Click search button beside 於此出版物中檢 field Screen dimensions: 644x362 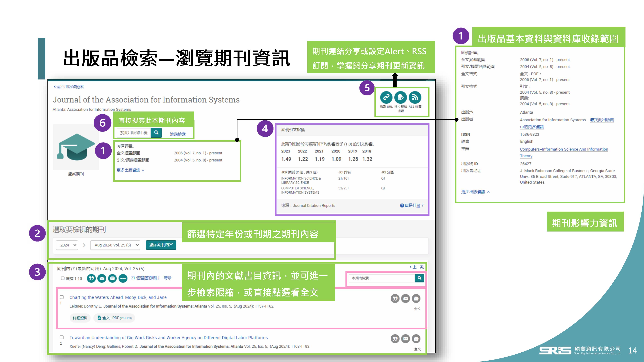(x=156, y=133)
